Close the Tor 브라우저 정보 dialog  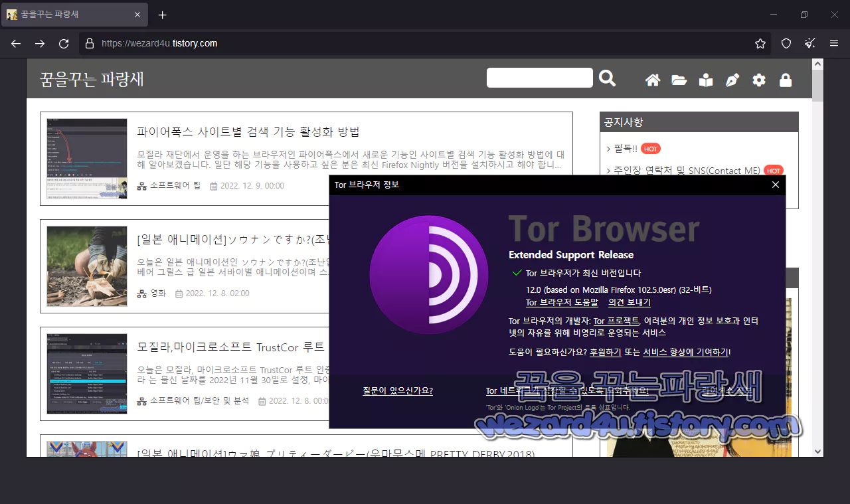point(775,185)
